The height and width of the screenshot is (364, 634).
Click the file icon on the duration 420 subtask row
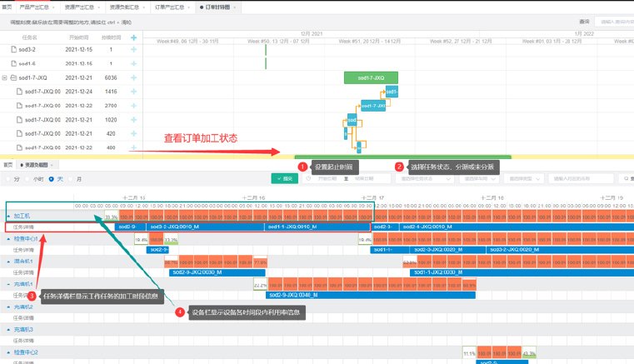tap(19, 133)
